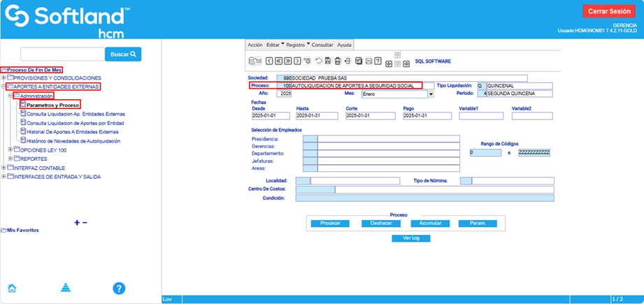Open the Editar menu
This screenshot has height=304, width=644.
275,44
